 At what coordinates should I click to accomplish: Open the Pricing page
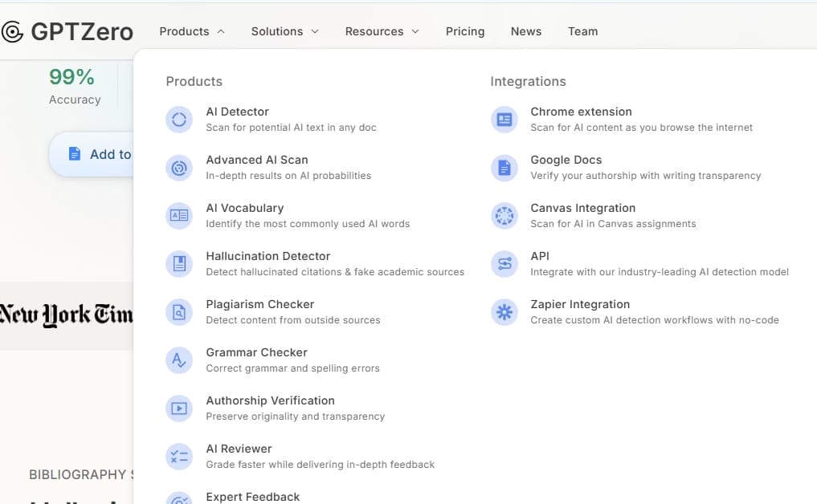tap(465, 32)
